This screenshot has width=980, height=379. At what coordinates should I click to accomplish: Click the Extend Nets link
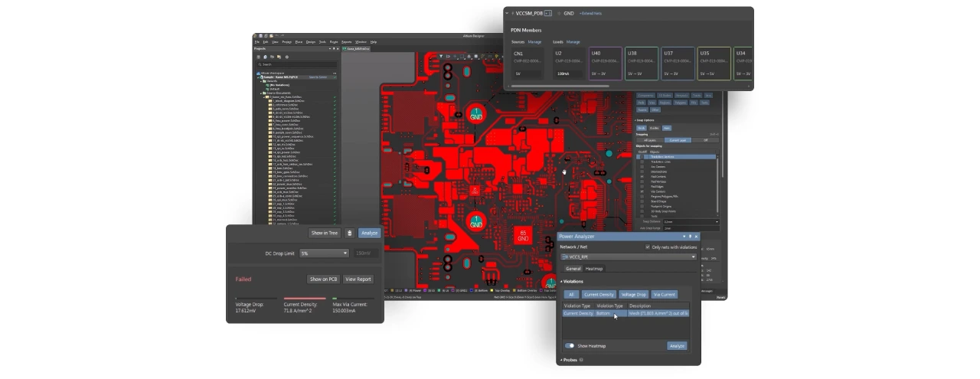pyautogui.click(x=590, y=14)
